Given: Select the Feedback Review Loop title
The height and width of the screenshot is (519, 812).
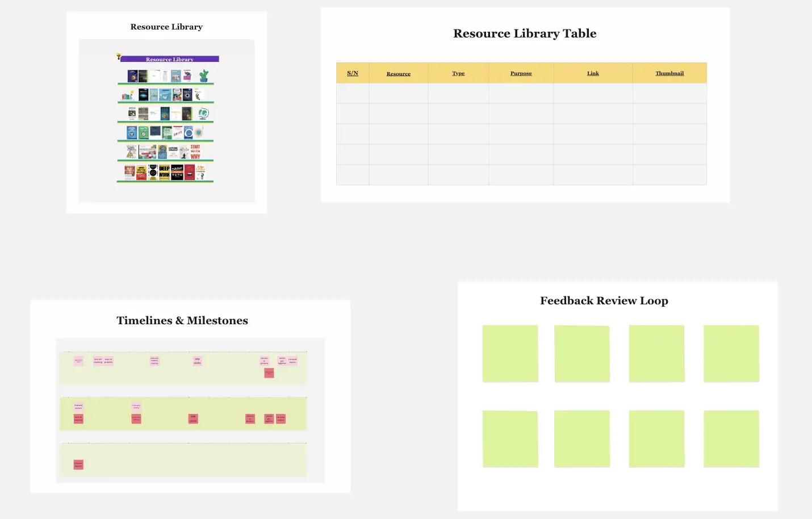Looking at the screenshot, I should click(604, 300).
